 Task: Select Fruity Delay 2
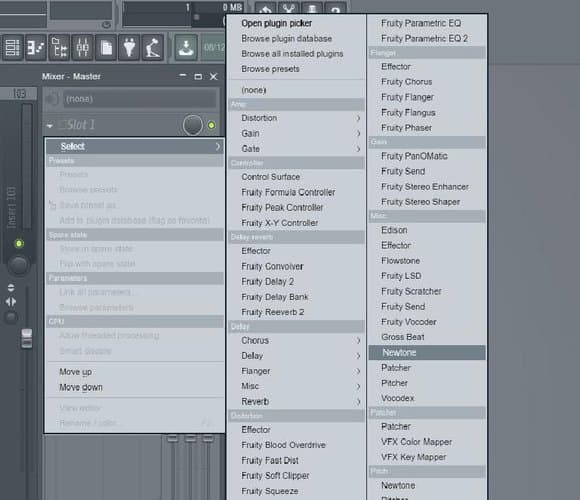click(296, 282)
